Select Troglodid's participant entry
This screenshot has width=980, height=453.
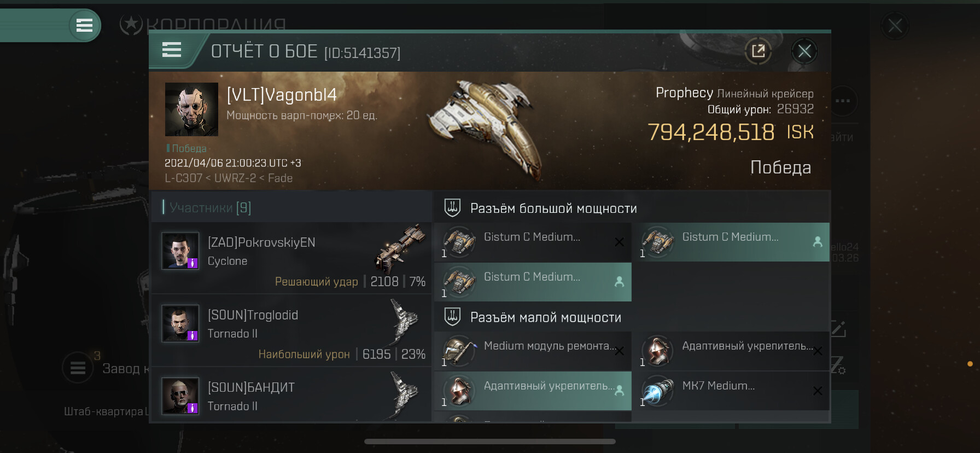point(291,330)
